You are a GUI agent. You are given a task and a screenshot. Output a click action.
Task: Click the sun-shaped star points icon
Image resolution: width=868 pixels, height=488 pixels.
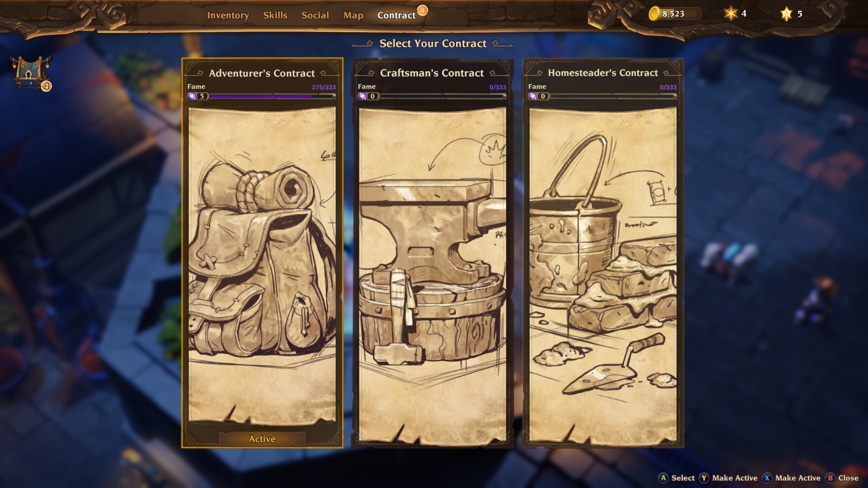pyautogui.click(x=731, y=14)
